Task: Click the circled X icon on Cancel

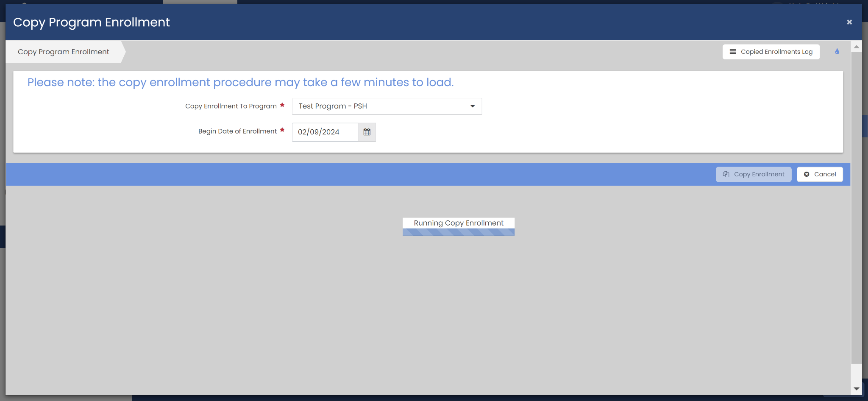Action: [x=807, y=174]
